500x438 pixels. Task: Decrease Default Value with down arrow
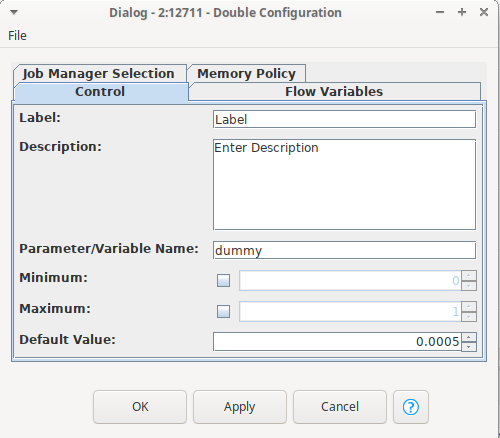tap(469, 347)
